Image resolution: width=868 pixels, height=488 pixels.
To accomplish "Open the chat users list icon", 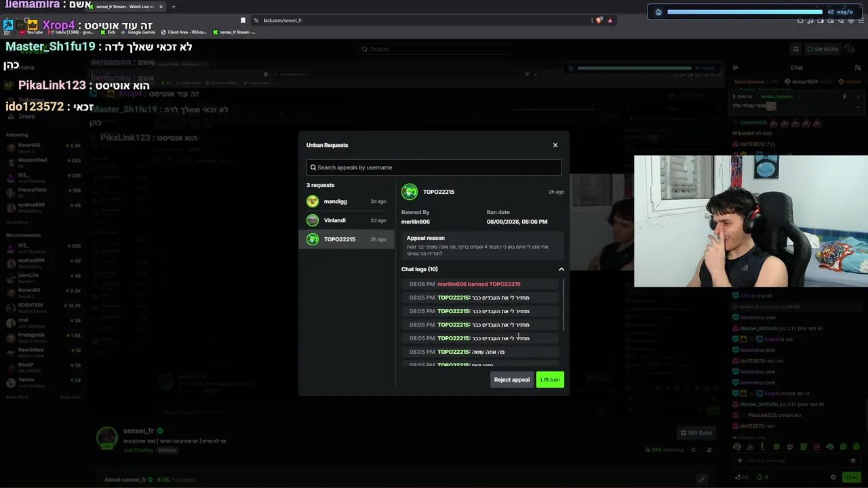I will (x=858, y=68).
